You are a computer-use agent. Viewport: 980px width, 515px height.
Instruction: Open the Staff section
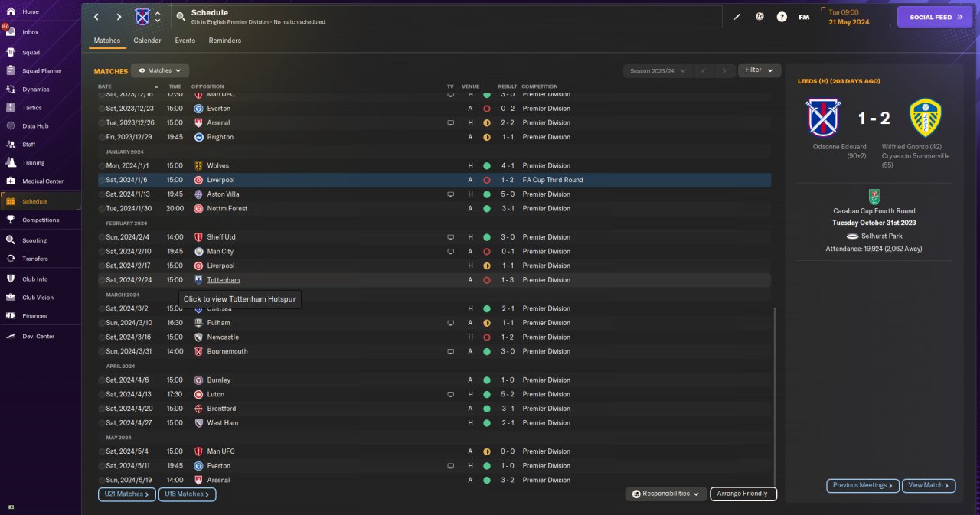pos(29,145)
